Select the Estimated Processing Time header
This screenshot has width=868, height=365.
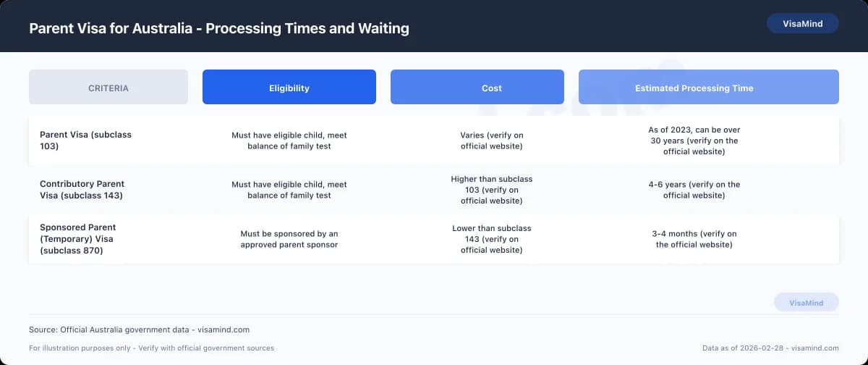click(x=708, y=88)
